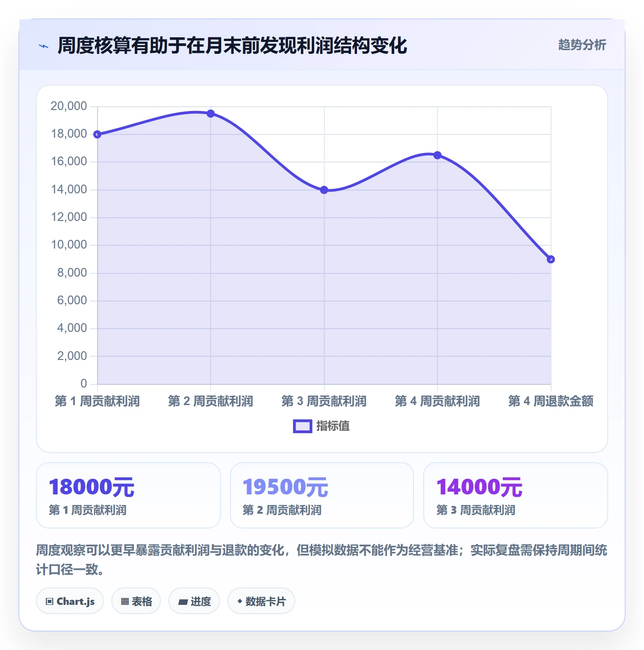The width and height of the screenshot is (644, 650).
Task: Click the card caption 第 3 周贡献利润
Action: (x=476, y=510)
